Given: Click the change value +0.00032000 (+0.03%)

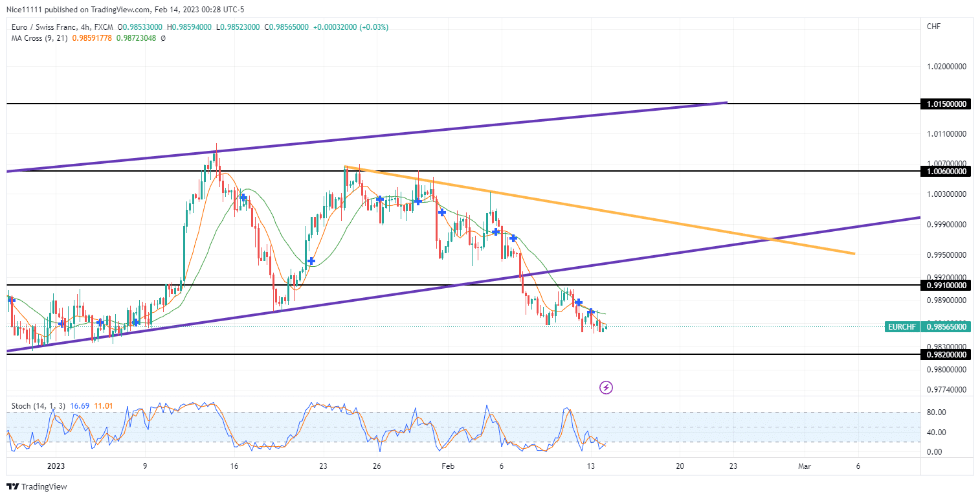Looking at the screenshot, I should [x=351, y=27].
